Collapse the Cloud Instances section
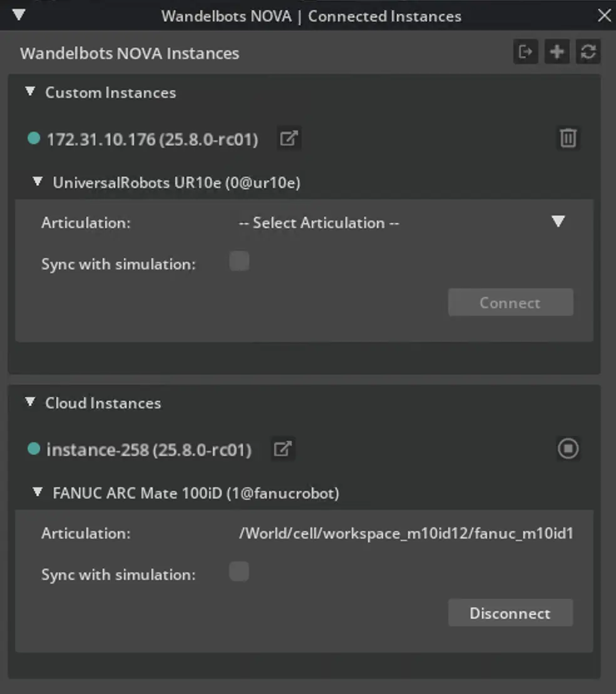 (30, 403)
